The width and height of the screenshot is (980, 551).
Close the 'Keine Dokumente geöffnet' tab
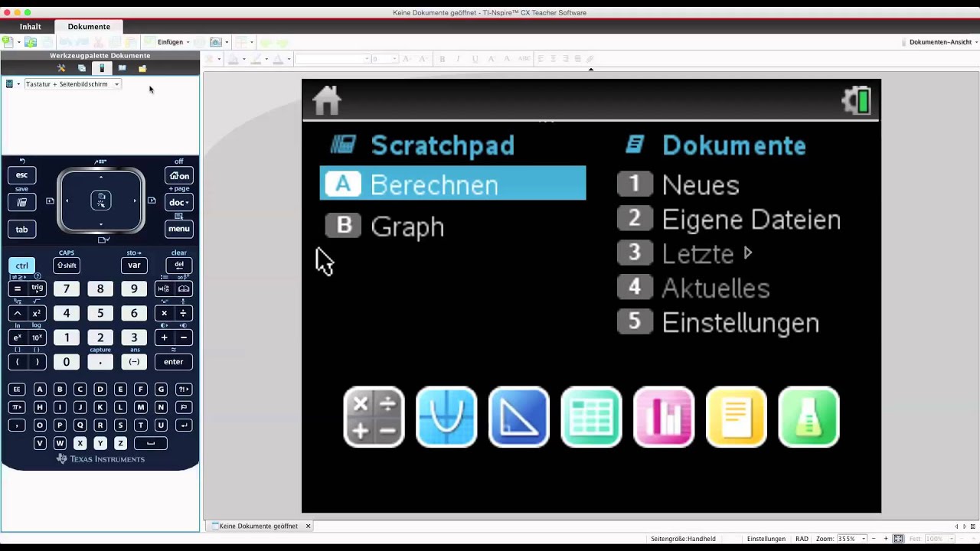(309, 527)
